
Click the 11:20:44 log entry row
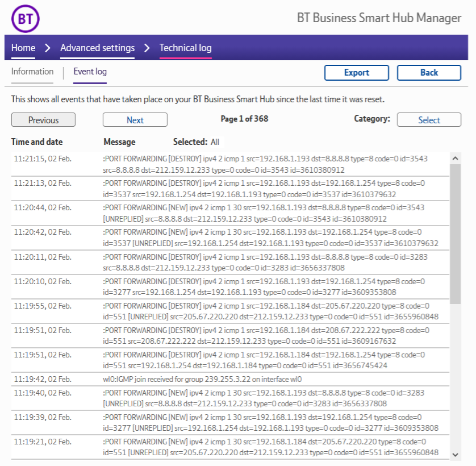[x=227, y=214]
